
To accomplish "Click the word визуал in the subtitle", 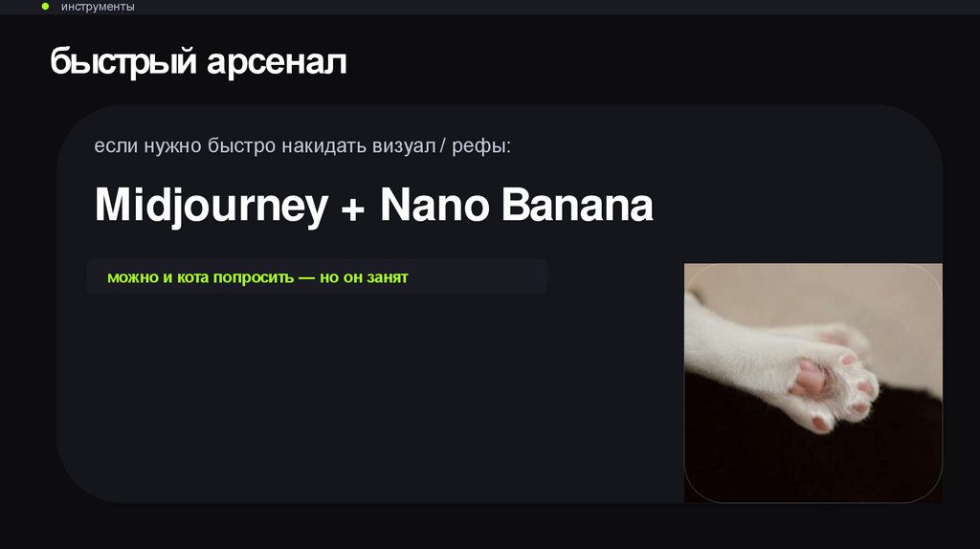I will pos(404,146).
